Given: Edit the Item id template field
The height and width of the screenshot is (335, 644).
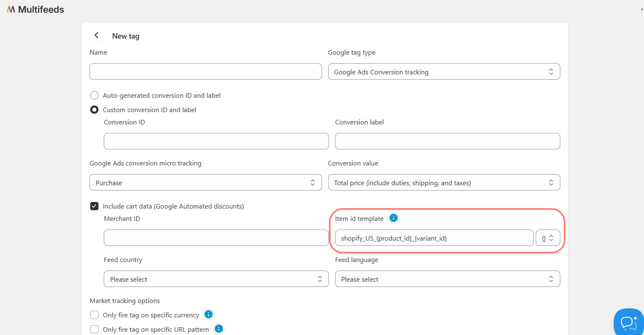Looking at the screenshot, I should tap(434, 238).
